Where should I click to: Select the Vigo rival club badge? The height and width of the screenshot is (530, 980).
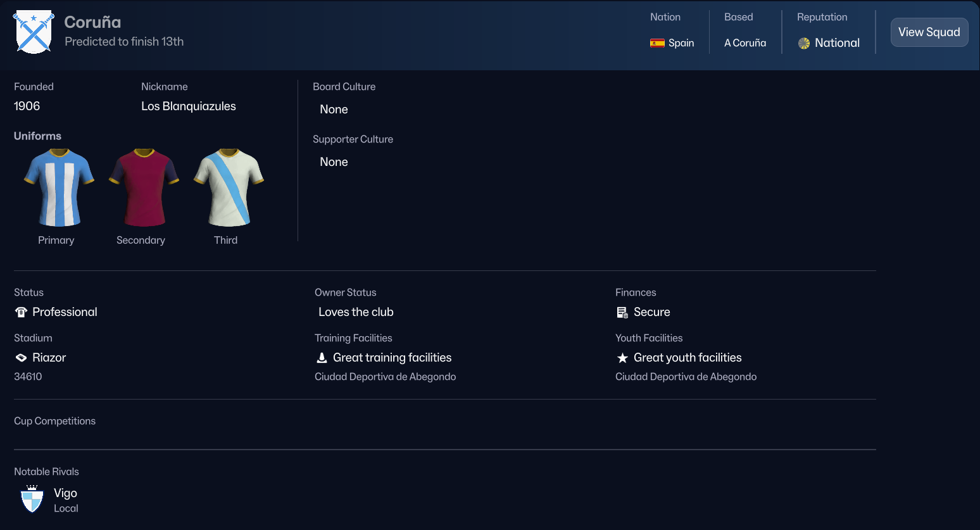click(32, 500)
